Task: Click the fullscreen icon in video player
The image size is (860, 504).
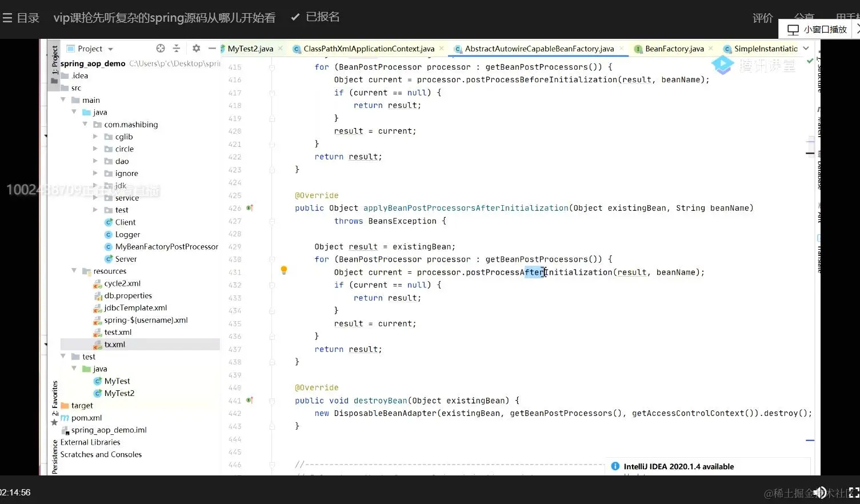Action: click(854, 493)
